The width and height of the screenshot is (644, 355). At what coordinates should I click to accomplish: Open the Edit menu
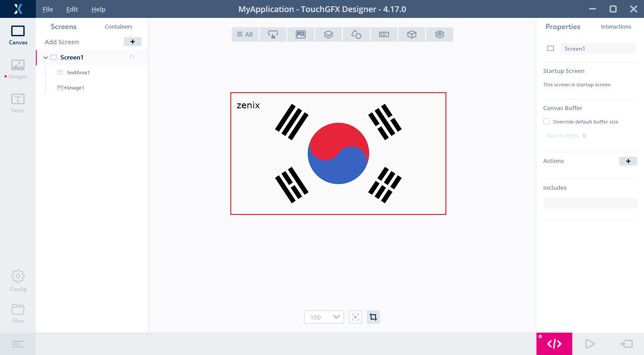pyautogui.click(x=72, y=9)
